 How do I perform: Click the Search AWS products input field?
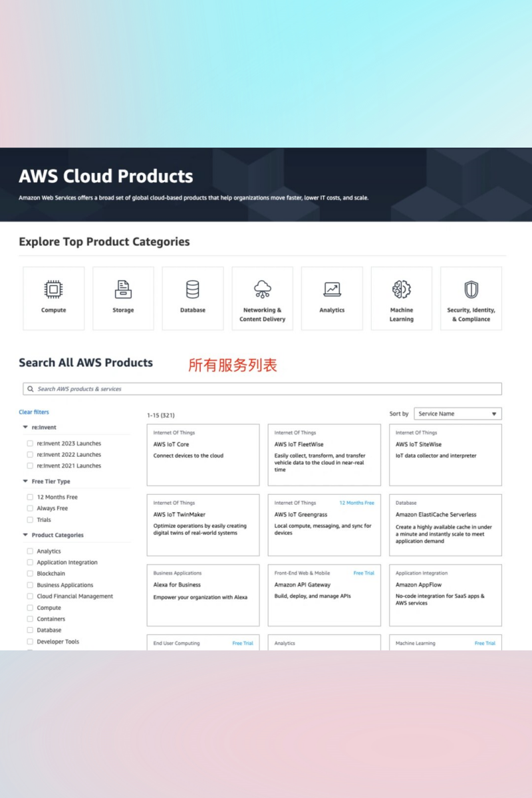tap(266, 389)
